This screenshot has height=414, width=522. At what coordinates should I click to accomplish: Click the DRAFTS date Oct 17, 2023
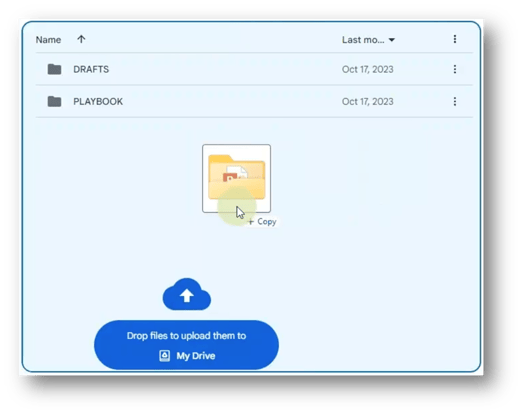368,69
